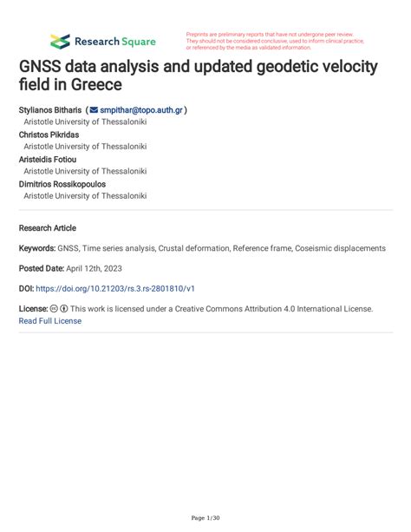Click the Research Article label
Screen dimensions: 411x532
tap(48, 228)
